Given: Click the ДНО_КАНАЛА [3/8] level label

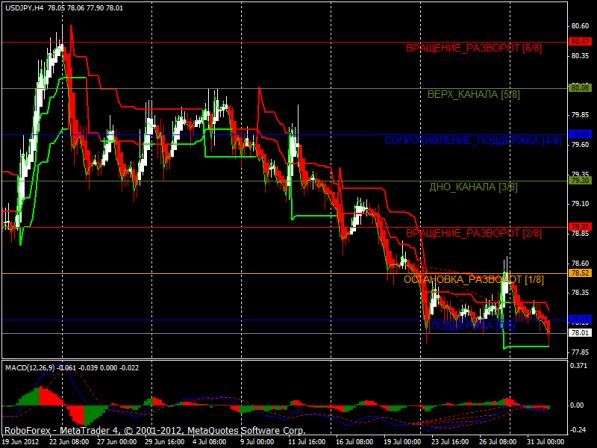Looking at the screenshot, I should 473,187.
